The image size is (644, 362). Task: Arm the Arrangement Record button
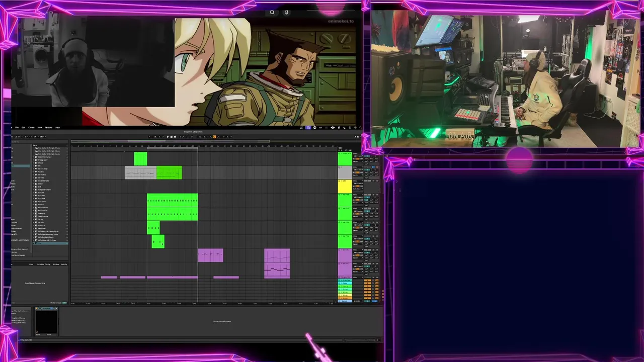point(175,137)
